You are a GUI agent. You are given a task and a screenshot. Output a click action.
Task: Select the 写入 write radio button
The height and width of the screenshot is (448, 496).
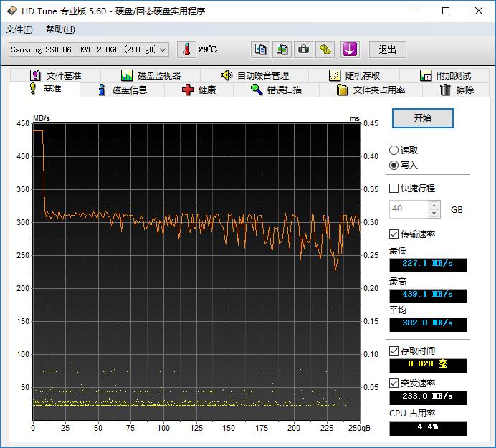coord(394,165)
